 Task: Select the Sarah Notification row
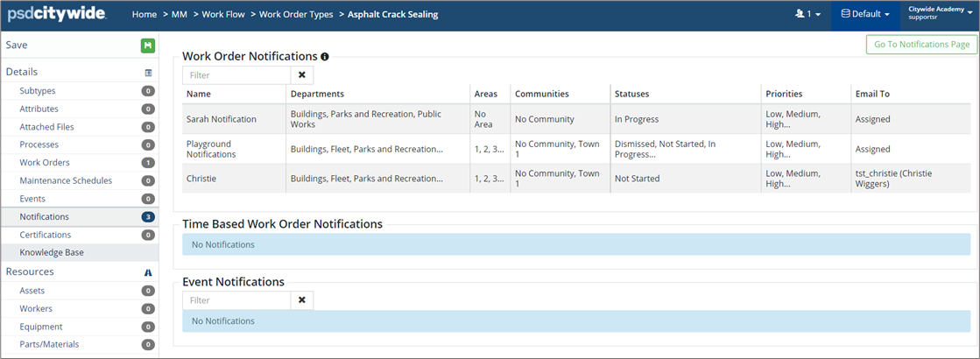[222, 119]
